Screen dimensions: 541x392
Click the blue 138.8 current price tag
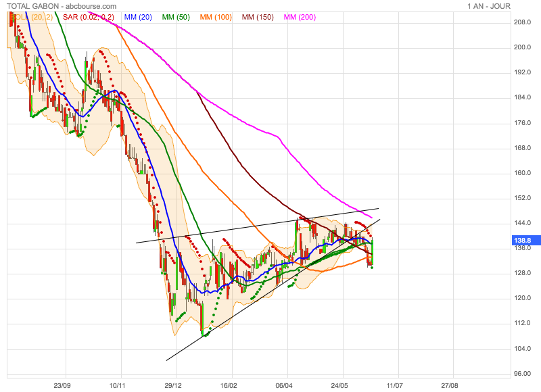tap(526, 241)
